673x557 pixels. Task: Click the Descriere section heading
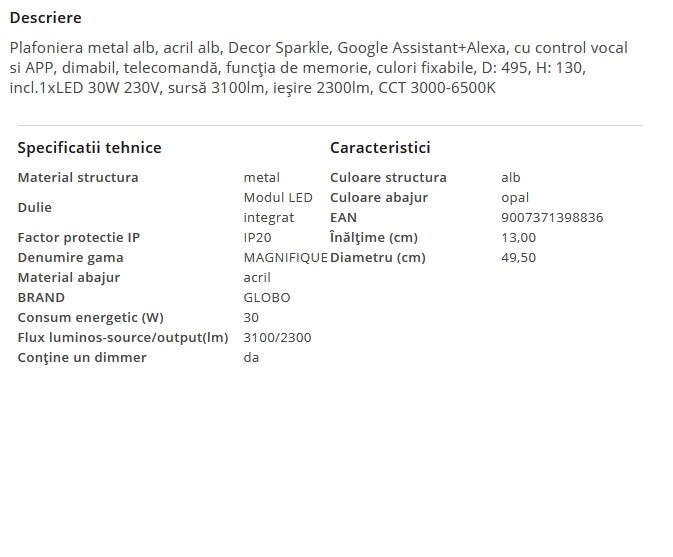pos(46,18)
